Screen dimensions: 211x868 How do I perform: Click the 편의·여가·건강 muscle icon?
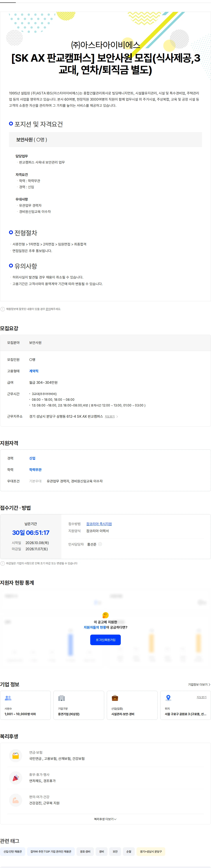[15, 800]
